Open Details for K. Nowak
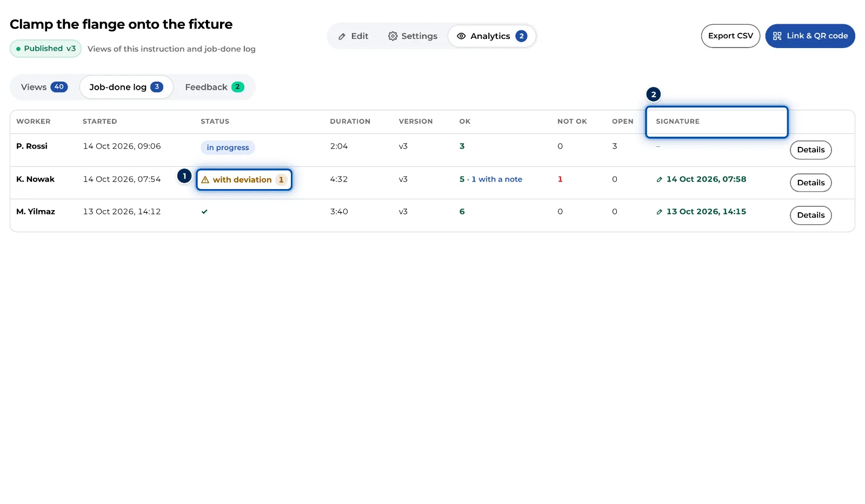Viewport: 865px width, 504px height. [x=810, y=183]
